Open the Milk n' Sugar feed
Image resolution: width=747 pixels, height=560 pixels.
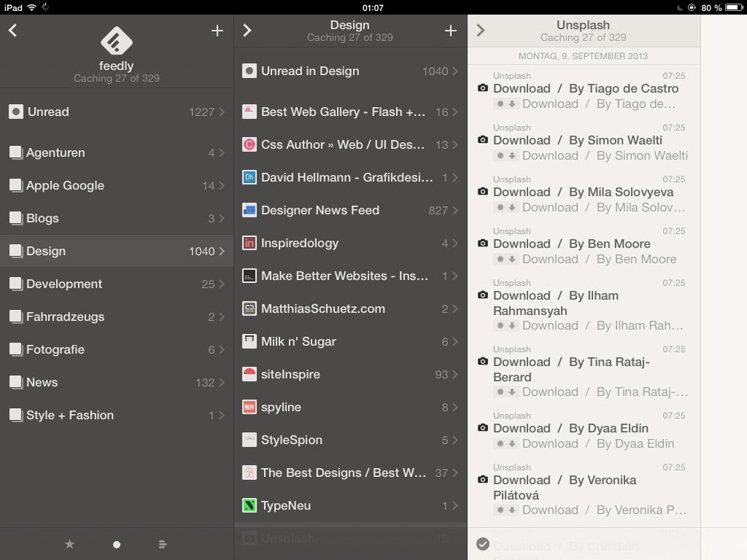tap(350, 341)
